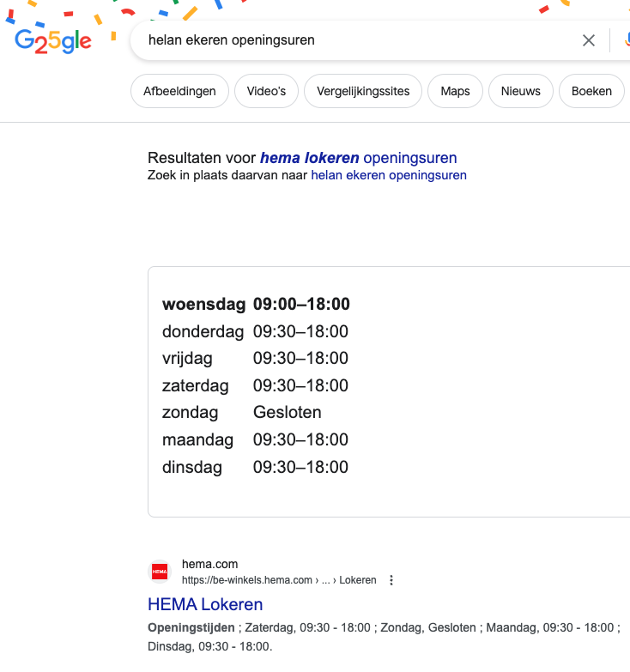This screenshot has width=630, height=672.
Task: Select the Boeken filter chip
Action: (591, 92)
